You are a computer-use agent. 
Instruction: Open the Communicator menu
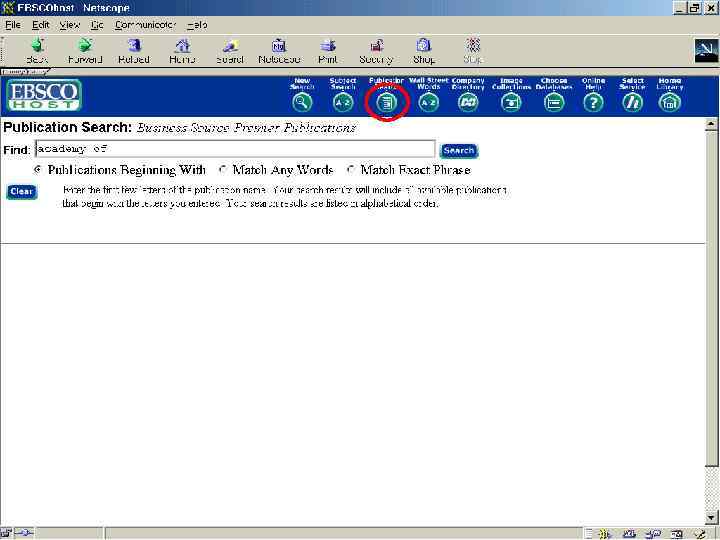click(145, 25)
